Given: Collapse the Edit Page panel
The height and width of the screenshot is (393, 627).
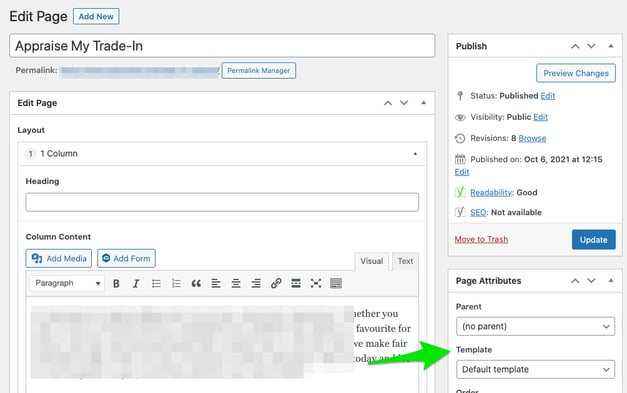Looking at the screenshot, I should 423,103.
